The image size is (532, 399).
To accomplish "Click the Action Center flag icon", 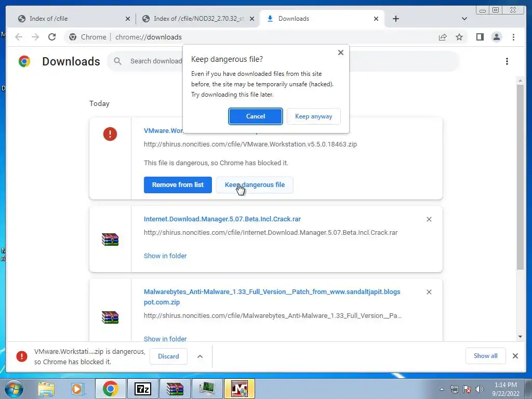I will (x=467, y=389).
